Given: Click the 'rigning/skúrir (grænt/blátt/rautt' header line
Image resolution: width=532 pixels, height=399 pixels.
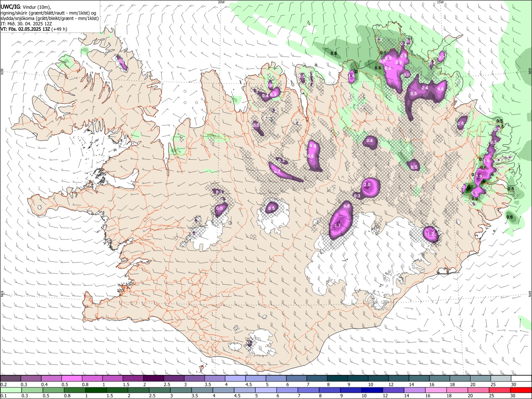Looking at the screenshot, I should click(48, 13).
